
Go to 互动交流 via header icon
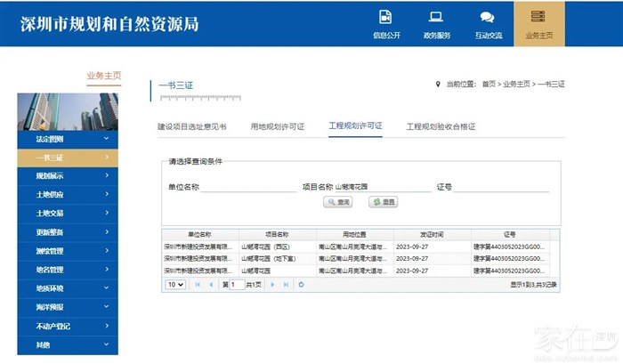(x=487, y=22)
